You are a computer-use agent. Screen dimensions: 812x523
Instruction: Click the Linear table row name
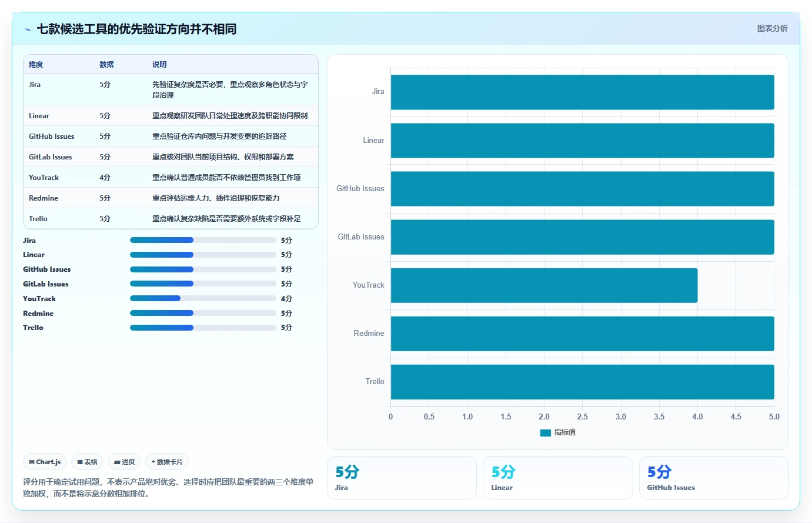pos(39,116)
